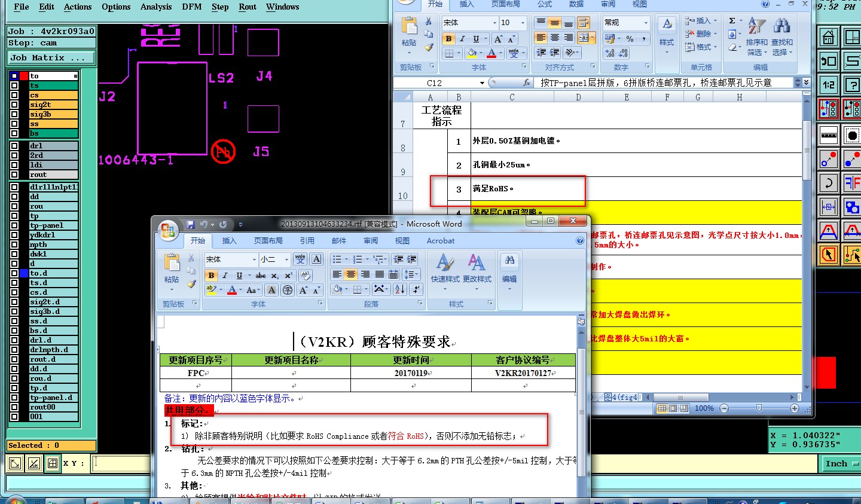
Task: Toggle checkbox for layer 001
Action: coord(14,417)
